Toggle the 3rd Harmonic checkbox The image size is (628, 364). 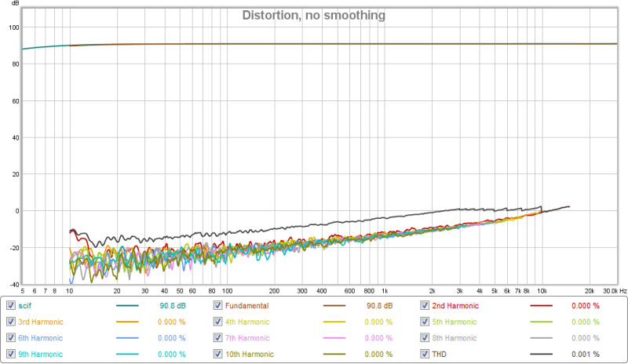(11, 322)
